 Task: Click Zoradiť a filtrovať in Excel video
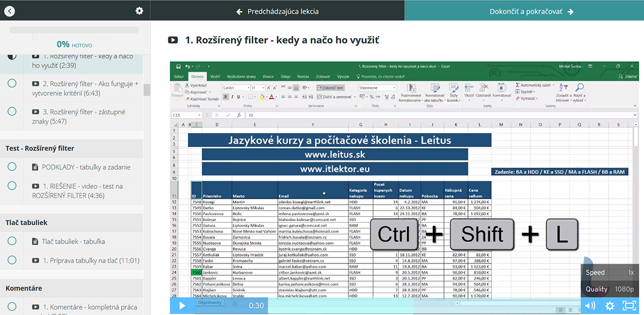pos(563,92)
